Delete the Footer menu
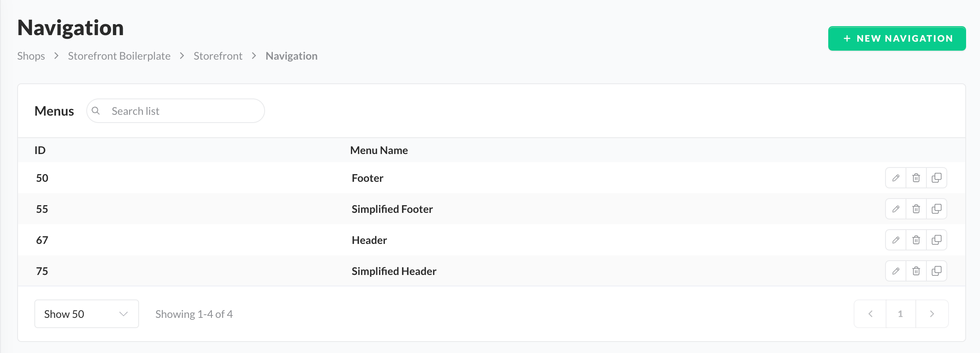The height and width of the screenshot is (353, 980). click(916, 178)
